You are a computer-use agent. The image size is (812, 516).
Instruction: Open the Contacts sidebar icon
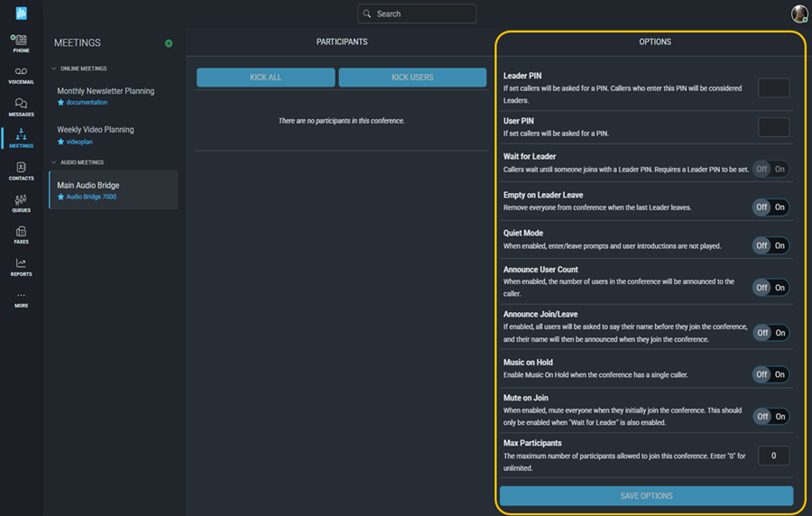[x=21, y=170]
